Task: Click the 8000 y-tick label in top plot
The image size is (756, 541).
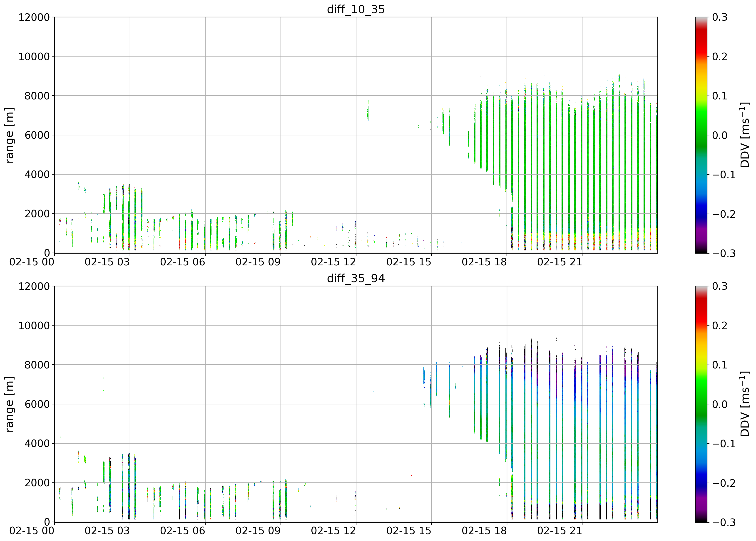Action: click(x=37, y=96)
